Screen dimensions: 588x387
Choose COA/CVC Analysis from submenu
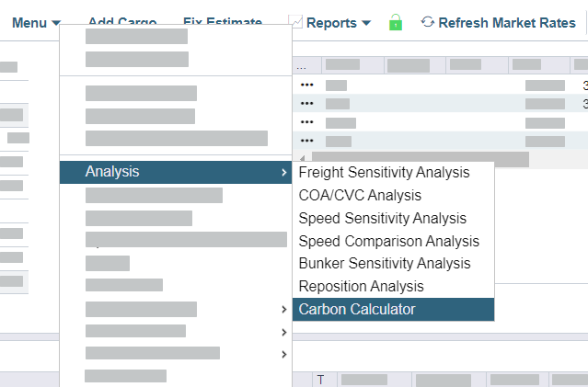pyautogui.click(x=360, y=196)
